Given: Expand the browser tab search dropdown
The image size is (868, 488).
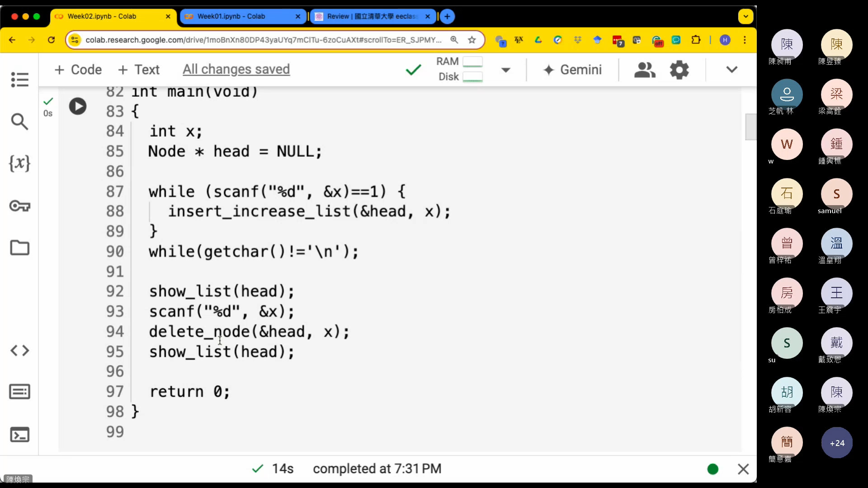Looking at the screenshot, I should point(745,17).
